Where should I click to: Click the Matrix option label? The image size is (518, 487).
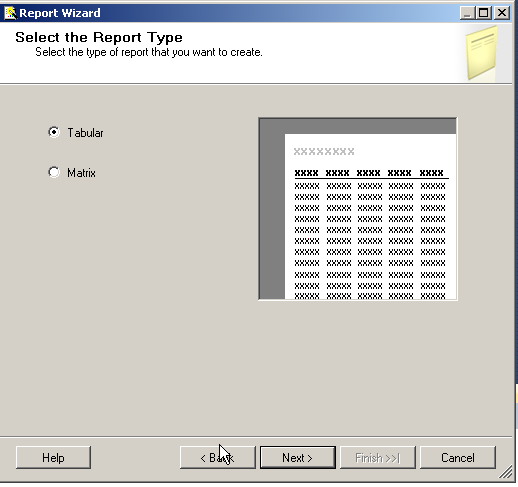[81, 173]
